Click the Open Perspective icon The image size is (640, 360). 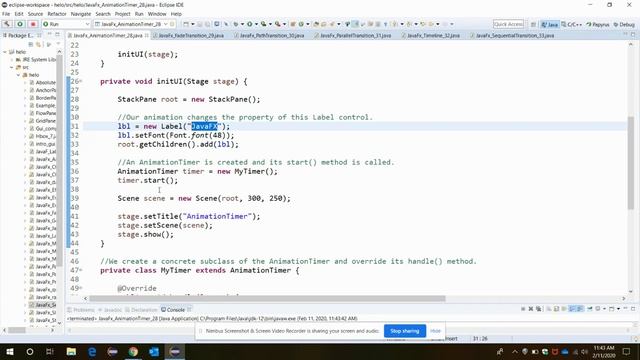point(533,24)
